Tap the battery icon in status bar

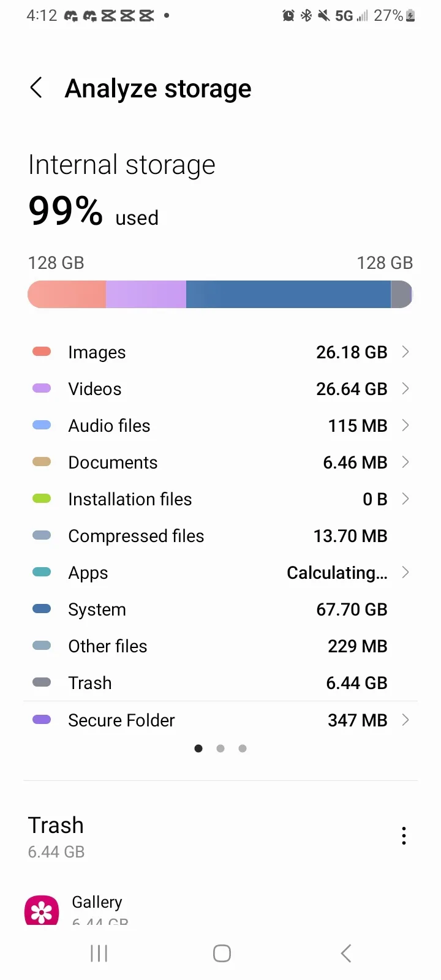tap(411, 16)
